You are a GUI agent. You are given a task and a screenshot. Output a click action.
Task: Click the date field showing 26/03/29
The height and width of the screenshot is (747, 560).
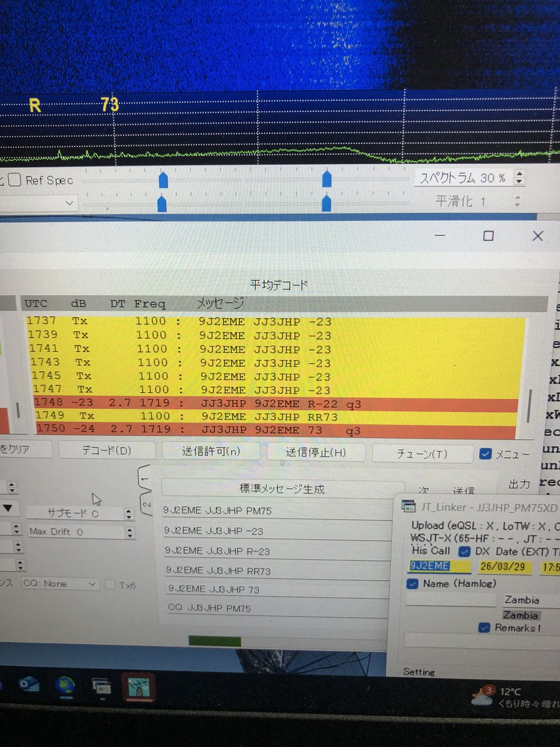504,567
